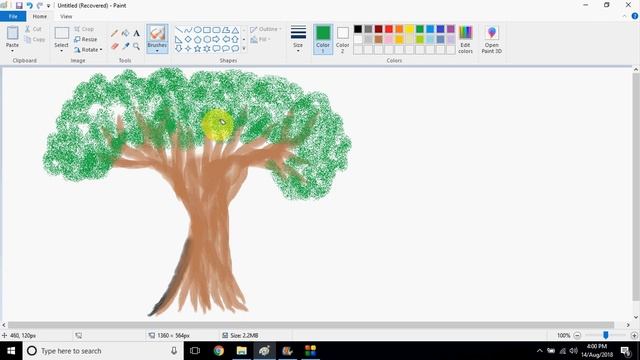Image resolution: width=640 pixels, height=360 pixels.
Task: Activate Color 1 foreground selector
Action: click(323, 39)
